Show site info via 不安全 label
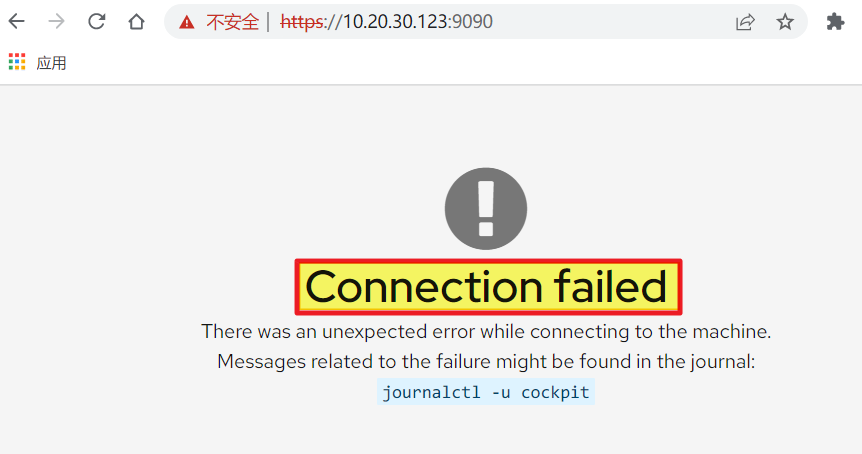Image resolution: width=862 pixels, height=454 pixels. [233, 22]
